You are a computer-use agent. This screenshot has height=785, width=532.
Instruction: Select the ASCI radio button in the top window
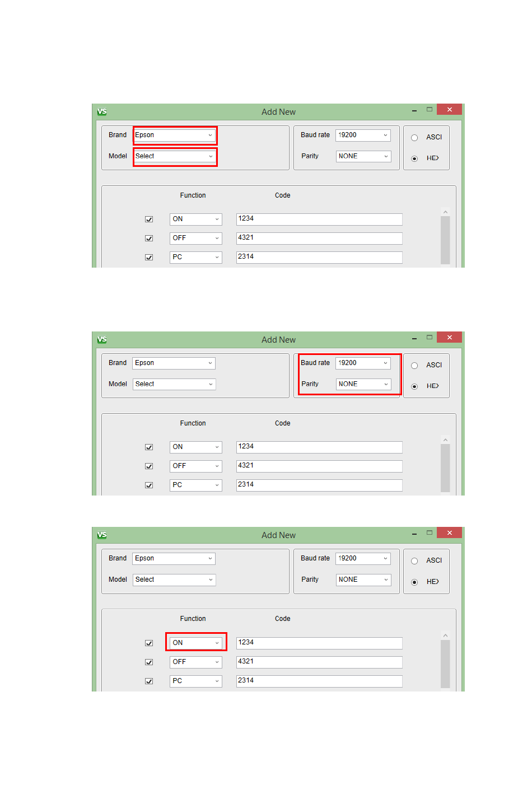414,138
